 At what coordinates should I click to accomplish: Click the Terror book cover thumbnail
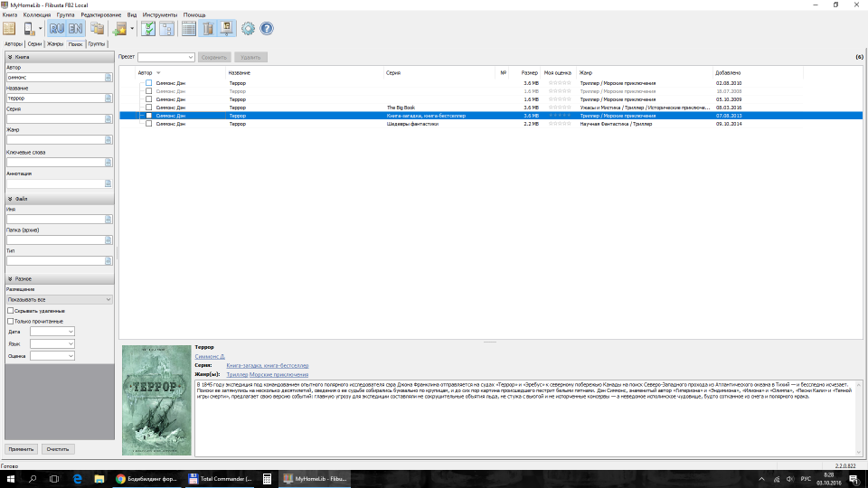tap(156, 401)
